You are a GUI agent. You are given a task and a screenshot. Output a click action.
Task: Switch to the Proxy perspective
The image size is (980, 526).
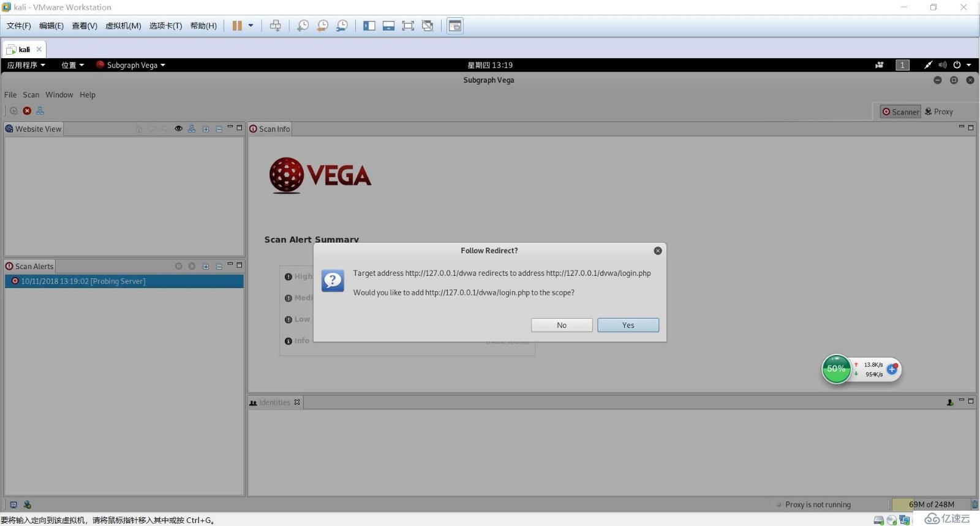[x=939, y=112]
